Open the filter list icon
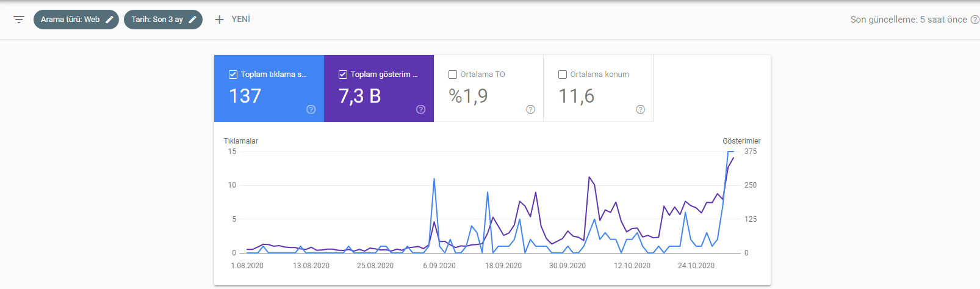This screenshot has height=289, width=980. click(19, 20)
